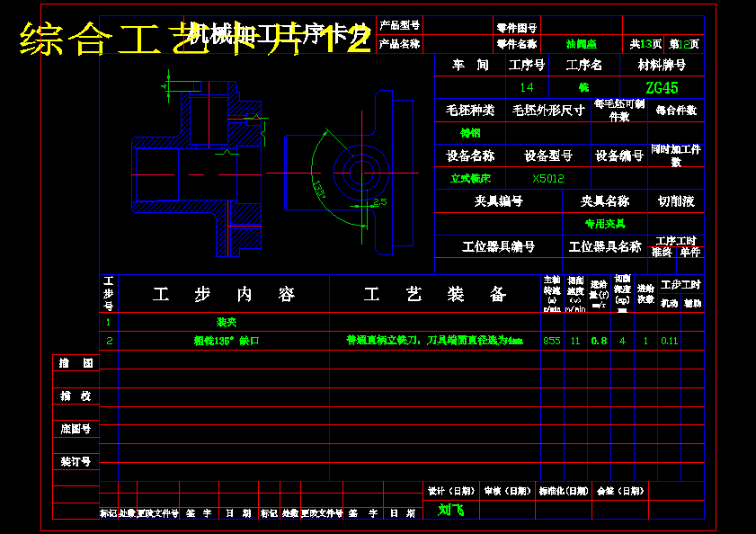756x534 pixels.
Task: Select the 材料牌号 header cell
Action: click(662, 65)
